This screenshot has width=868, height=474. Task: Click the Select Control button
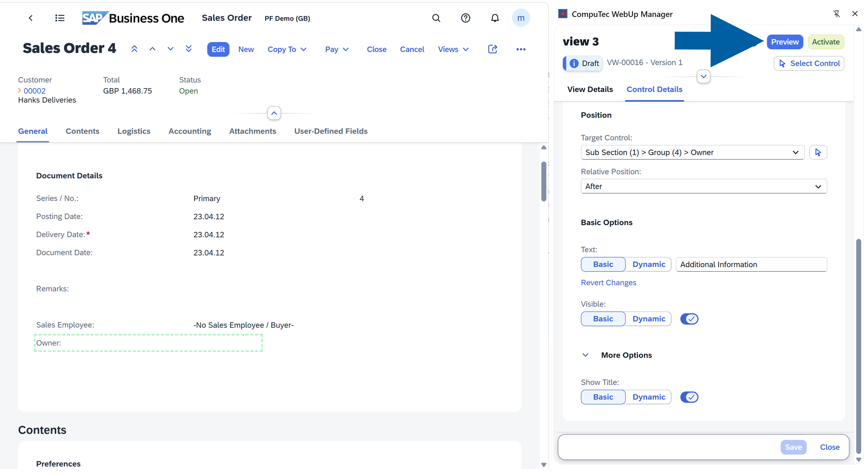[809, 63]
